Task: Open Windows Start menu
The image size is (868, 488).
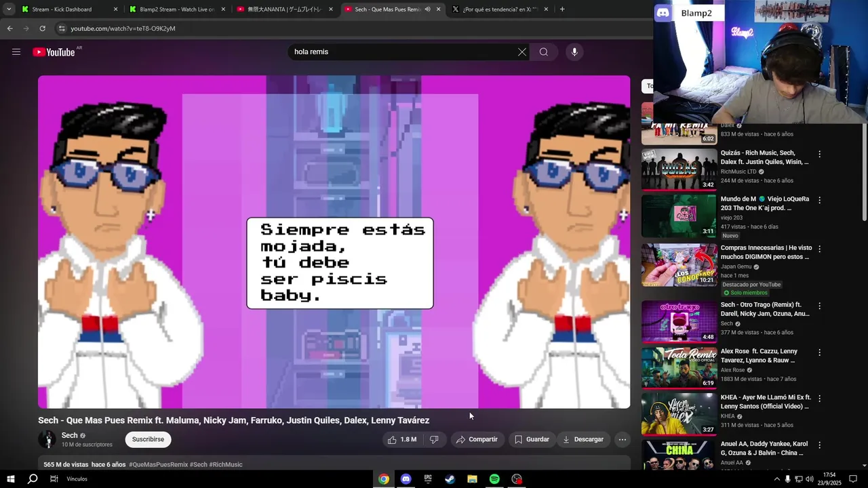Action: tap(10, 479)
